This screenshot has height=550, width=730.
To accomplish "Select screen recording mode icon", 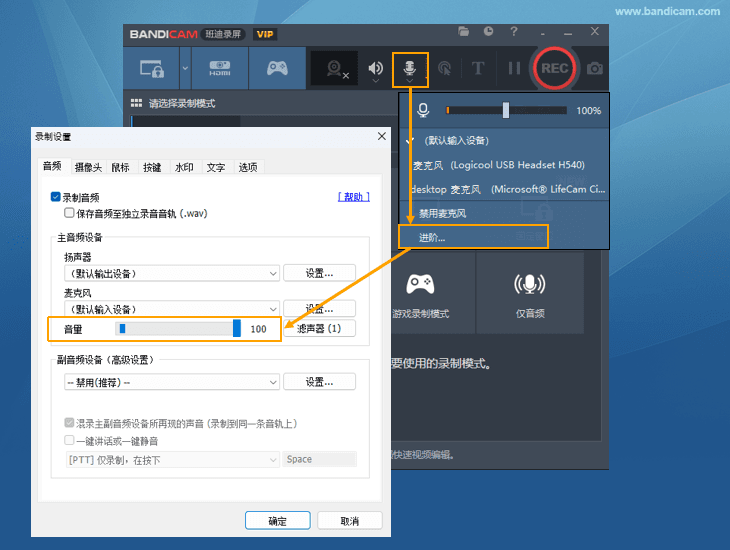I will tap(151, 68).
